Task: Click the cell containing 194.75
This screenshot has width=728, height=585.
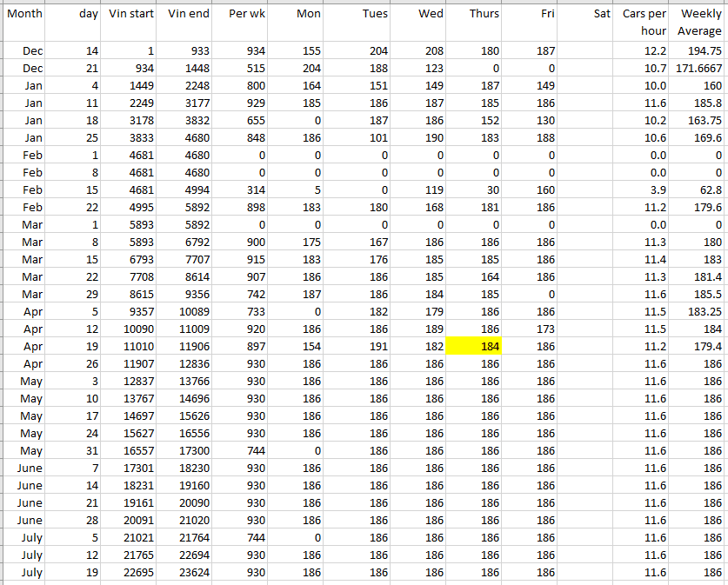Action: pyautogui.click(x=698, y=51)
